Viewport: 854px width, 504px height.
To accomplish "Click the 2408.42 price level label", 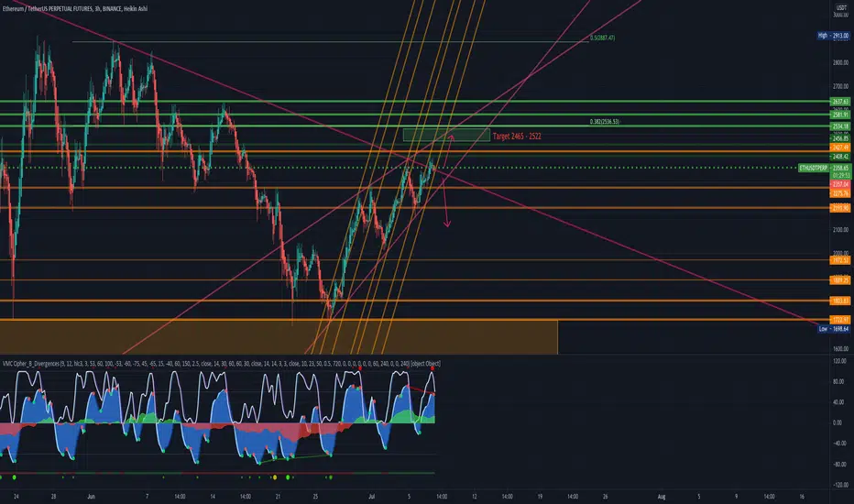I will (840, 157).
